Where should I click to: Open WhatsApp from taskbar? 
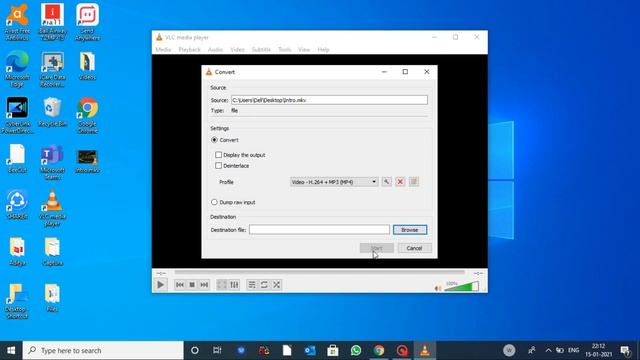tap(356, 350)
